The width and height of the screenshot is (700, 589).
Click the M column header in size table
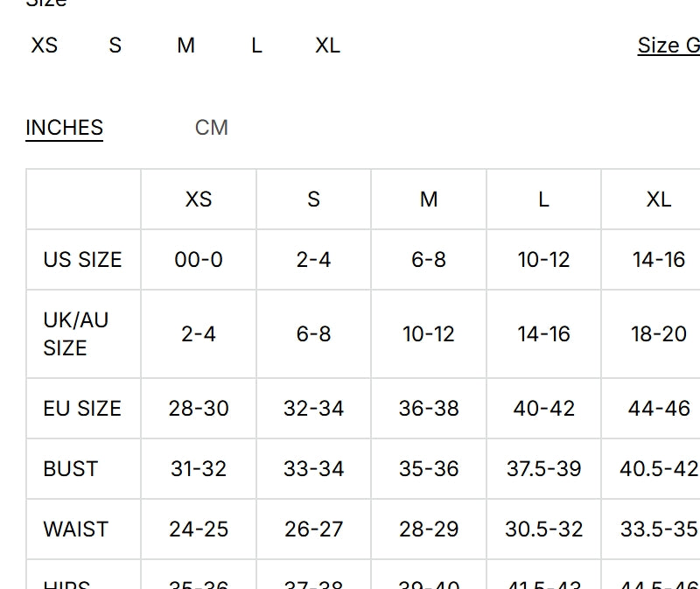coord(429,200)
